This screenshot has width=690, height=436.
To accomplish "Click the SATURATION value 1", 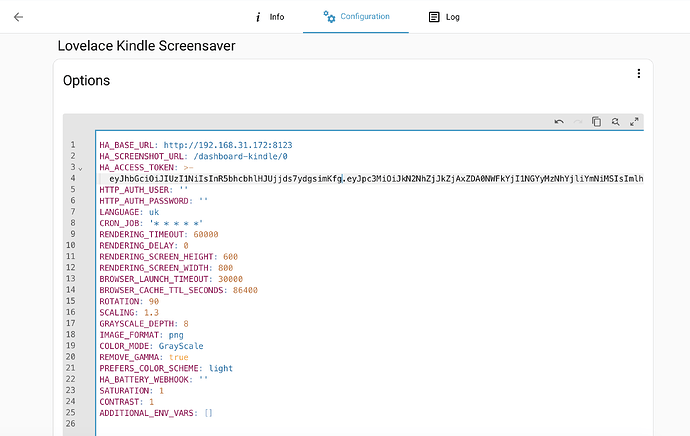I will pos(161,391).
